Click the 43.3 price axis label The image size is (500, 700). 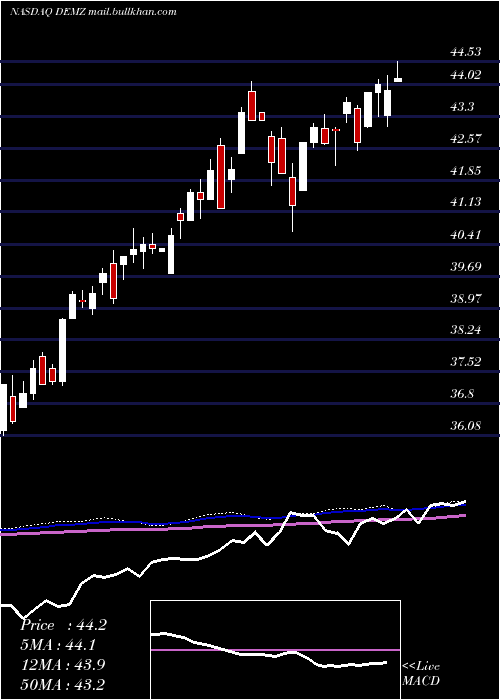coord(463,107)
